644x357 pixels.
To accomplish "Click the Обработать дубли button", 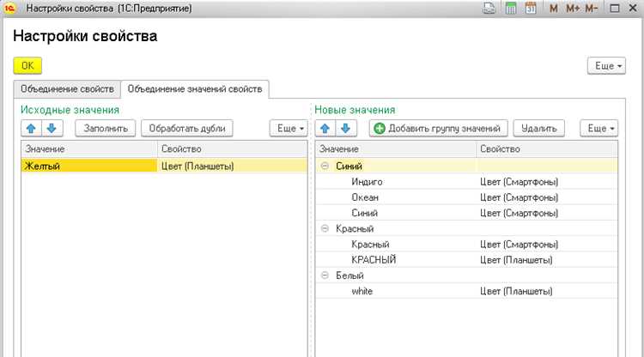I will click(x=187, y=129).
